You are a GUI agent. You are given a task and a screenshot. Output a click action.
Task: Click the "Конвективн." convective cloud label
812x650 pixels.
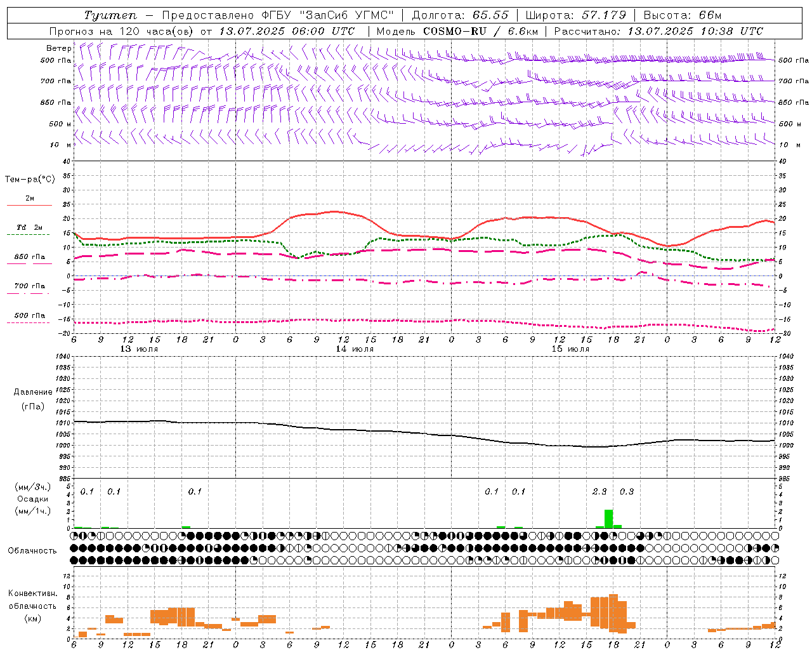coord(32,594)
